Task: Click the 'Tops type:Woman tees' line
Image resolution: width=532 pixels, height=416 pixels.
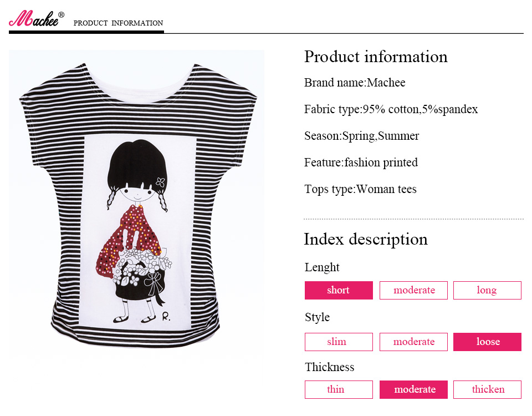Action: (360, 189)
